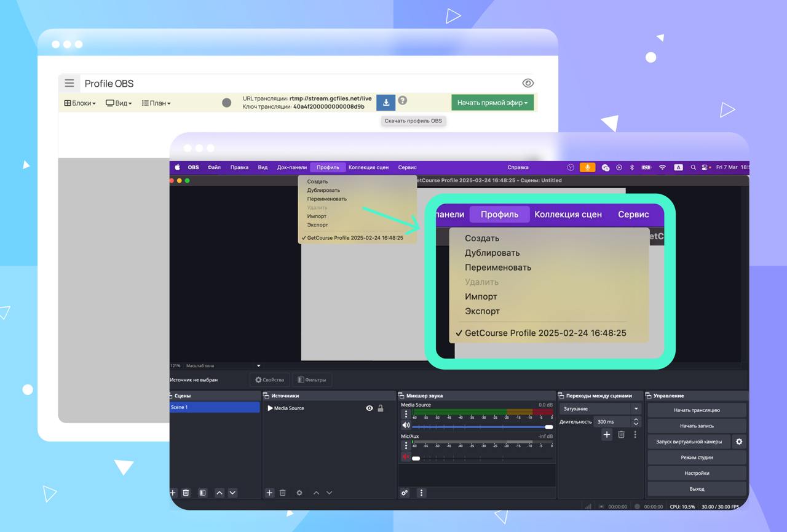Click the Apple menu icon

[178, 167]
